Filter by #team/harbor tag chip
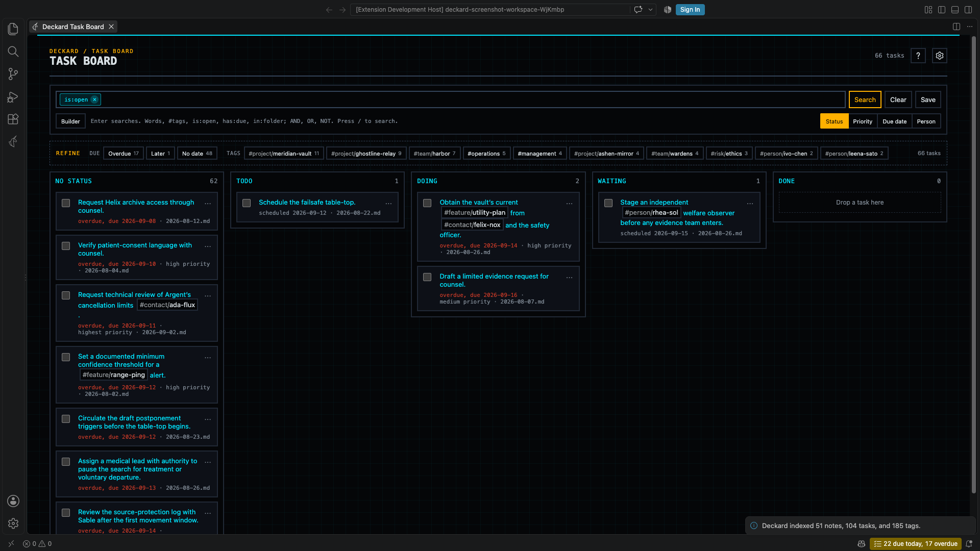 tap(434, 154)
